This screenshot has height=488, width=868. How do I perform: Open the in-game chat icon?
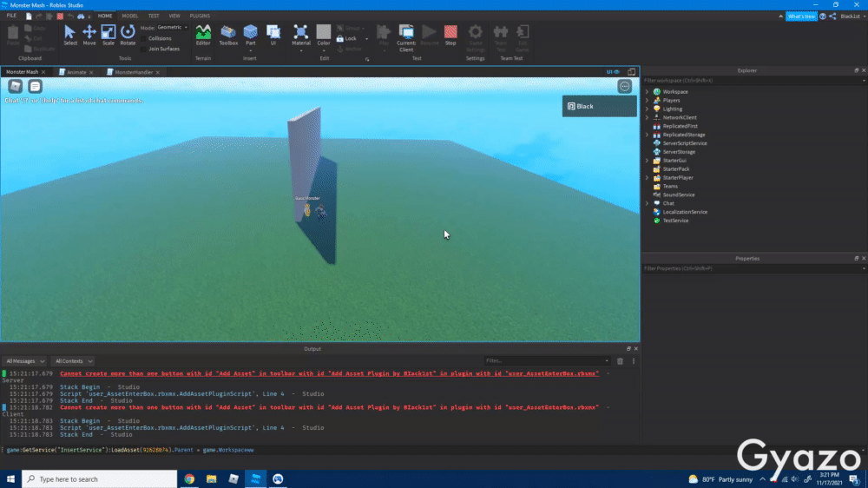pos(35,87)
